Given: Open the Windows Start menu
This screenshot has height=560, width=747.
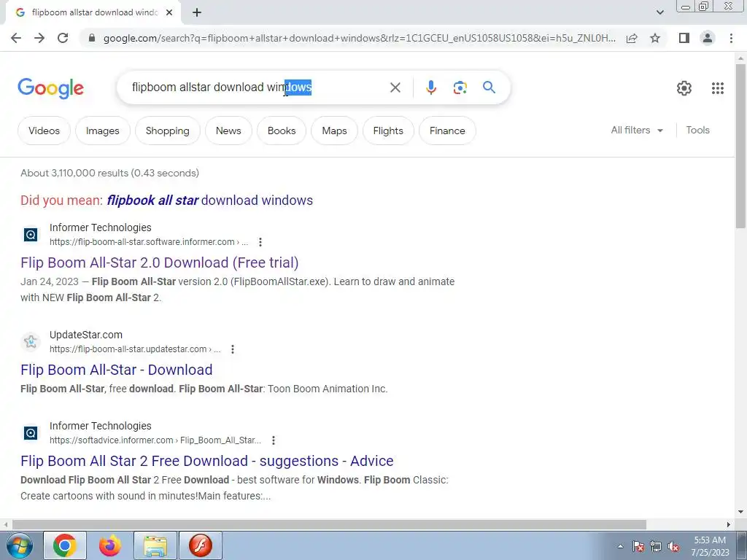Looking at the screenshot, I should tap(19, 545).
